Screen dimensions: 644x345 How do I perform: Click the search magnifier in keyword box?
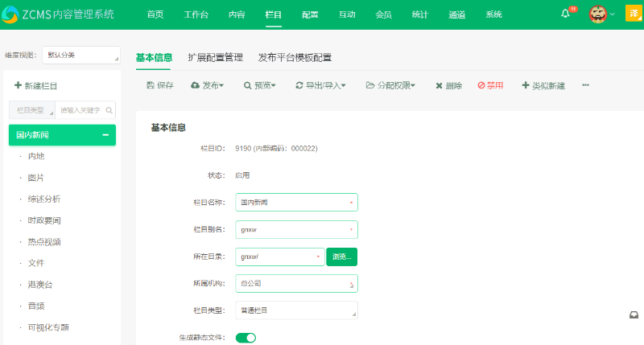click(x=109, y=110)
